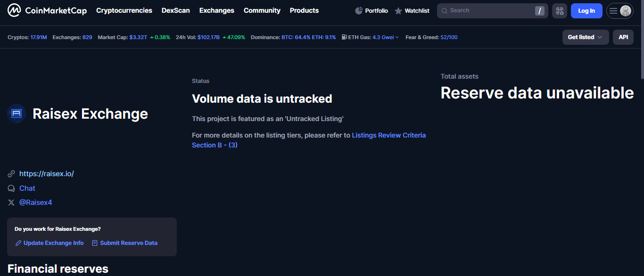Expand the ETH Gas Gwei dropdown
This screenshot has width=644, height=276.
[x=397, y=37]
